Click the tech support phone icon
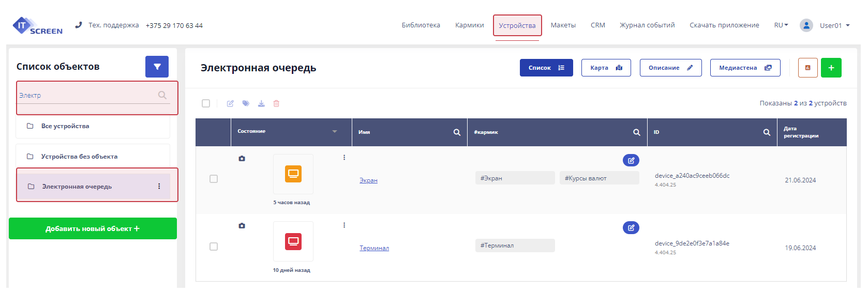This screenshot has height=292, width=868. [x=79, y=25]
